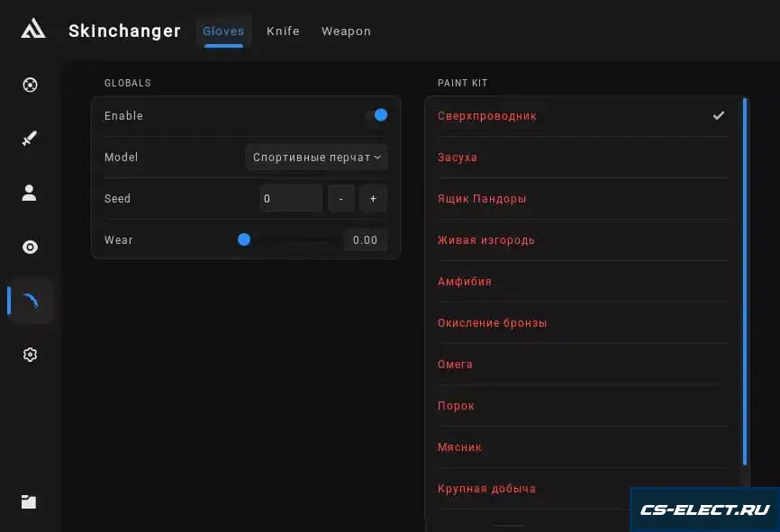Focus the Seed number input field
Screen dimensions: 780x532
click(x=291, y=198)
